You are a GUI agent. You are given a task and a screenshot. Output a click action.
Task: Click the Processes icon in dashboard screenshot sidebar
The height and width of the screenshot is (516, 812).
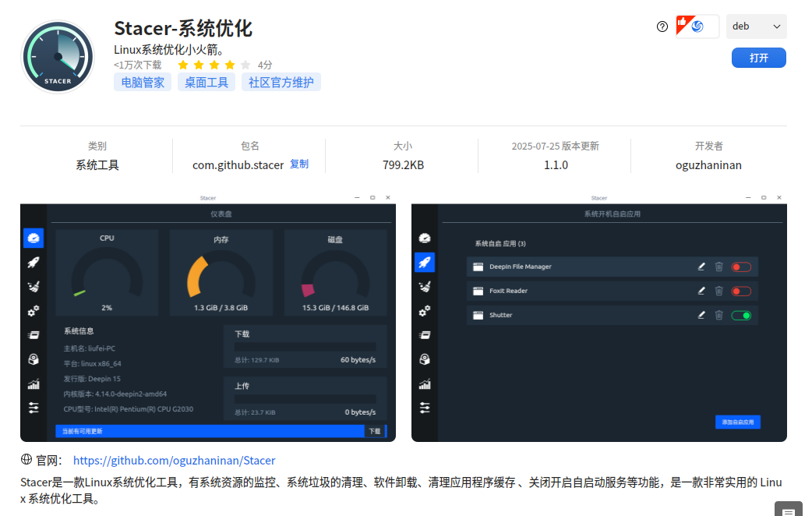(x=34, y=335)
